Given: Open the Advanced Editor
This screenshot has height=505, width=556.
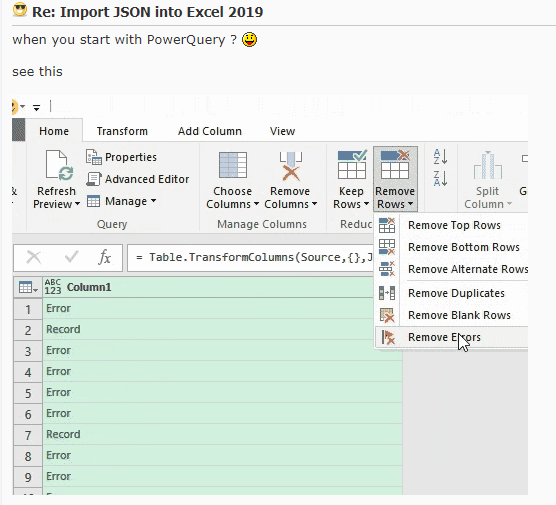Looking at the screenshot, I should pyautogui.click(x=138, y=179).
